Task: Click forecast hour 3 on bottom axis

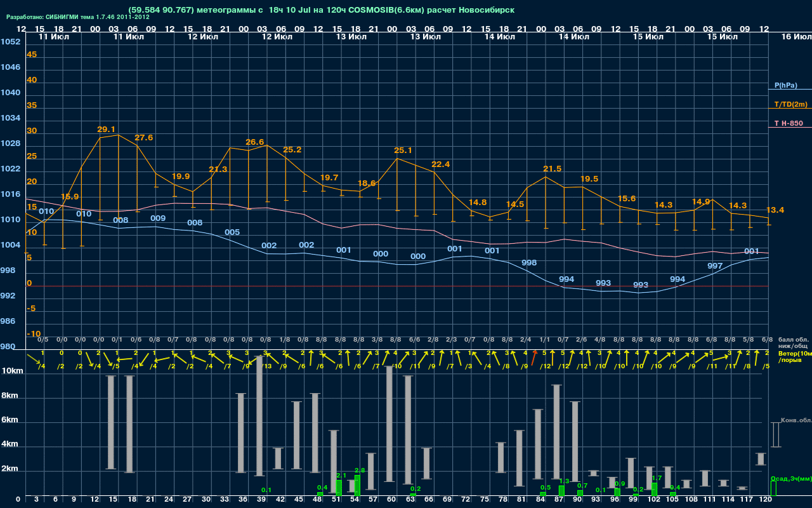Action: click(37, 500)
